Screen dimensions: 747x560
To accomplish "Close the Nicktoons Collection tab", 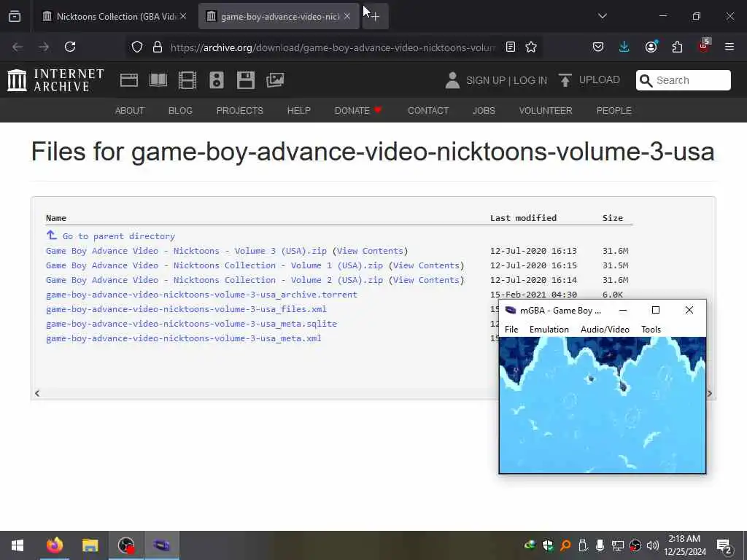I will point(183,16).
